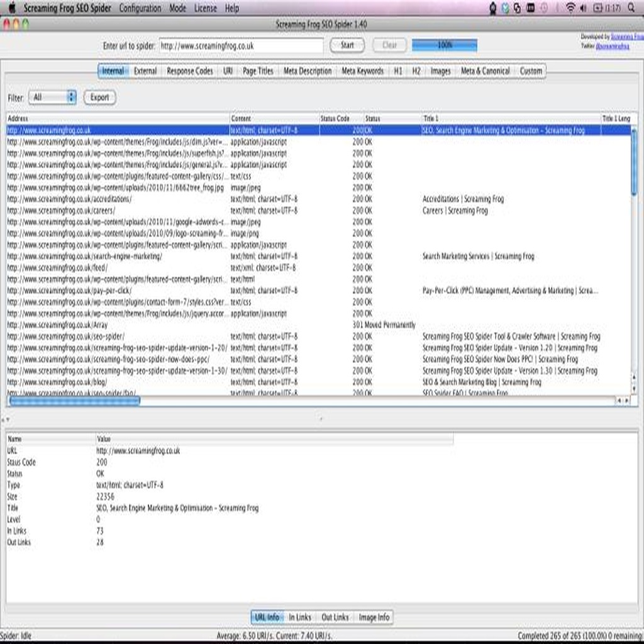
Task: Switch to the In Links tab
Action: pos(300,618)
